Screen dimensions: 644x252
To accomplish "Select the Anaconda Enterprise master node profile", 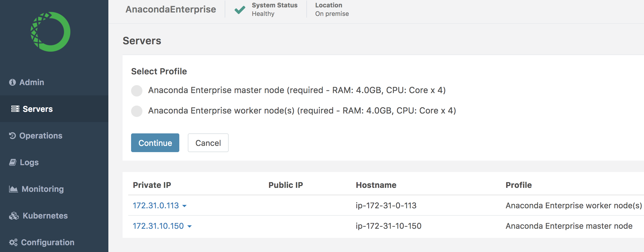I will 137,91.
